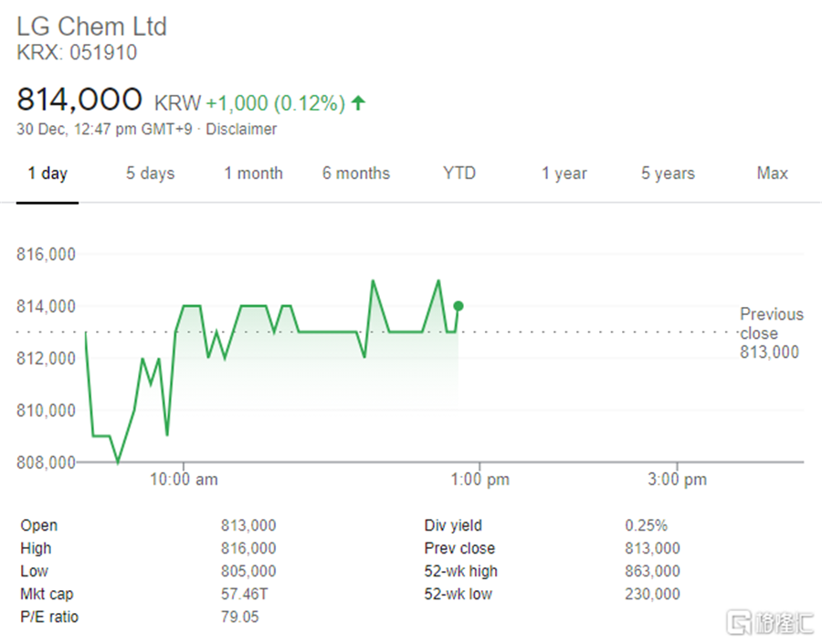
Task: Click the watermark logo in bottom corner
Action: [x=771, y=622]
